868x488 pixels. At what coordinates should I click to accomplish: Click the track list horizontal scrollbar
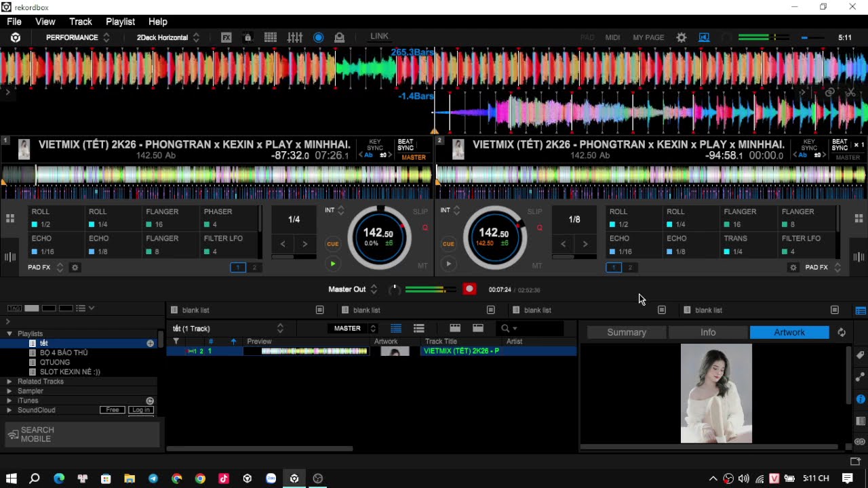(x=260, y=448)
